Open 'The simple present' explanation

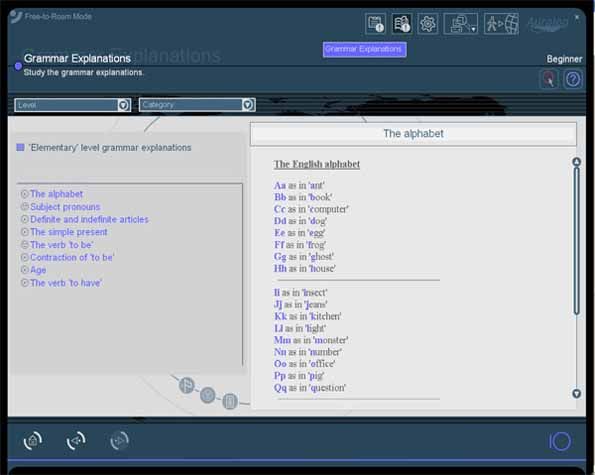[x=69, y=232]
